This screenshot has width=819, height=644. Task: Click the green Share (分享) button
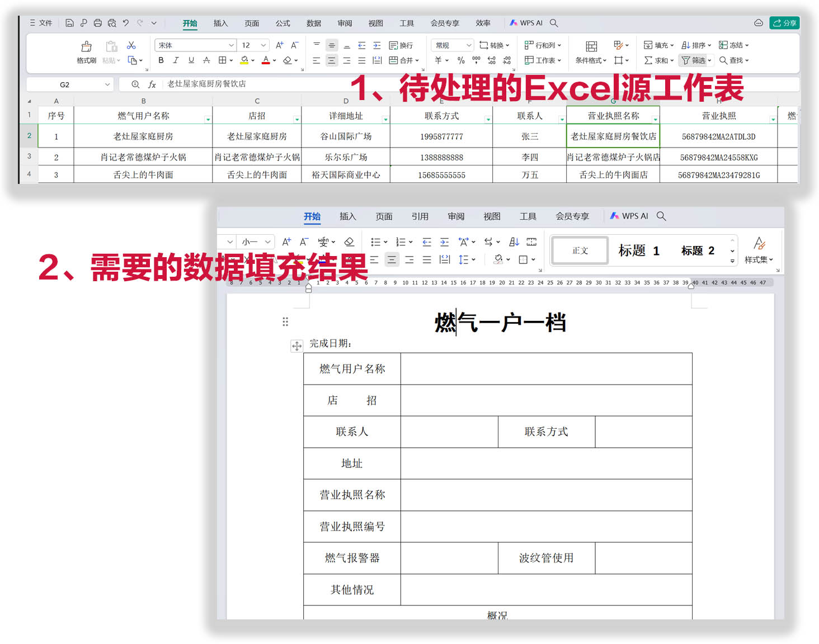pyautogui.click(x=784, y=23)
